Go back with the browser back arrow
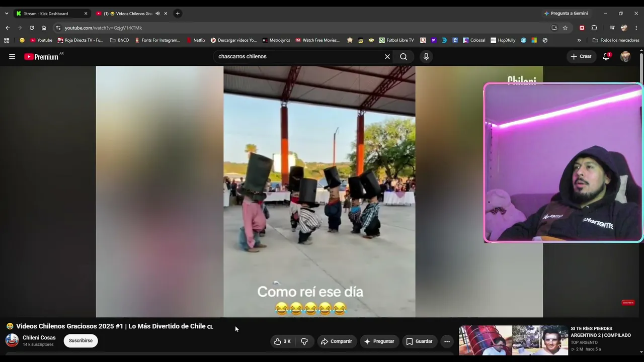Viewport: 644px width, 362px height. click(x=8, y=28)
